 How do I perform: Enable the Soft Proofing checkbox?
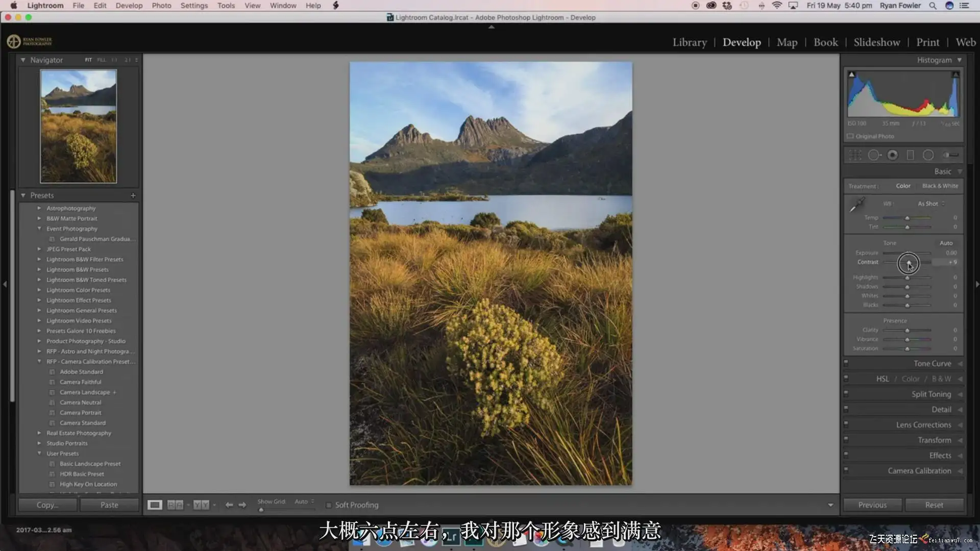(329, 505)
